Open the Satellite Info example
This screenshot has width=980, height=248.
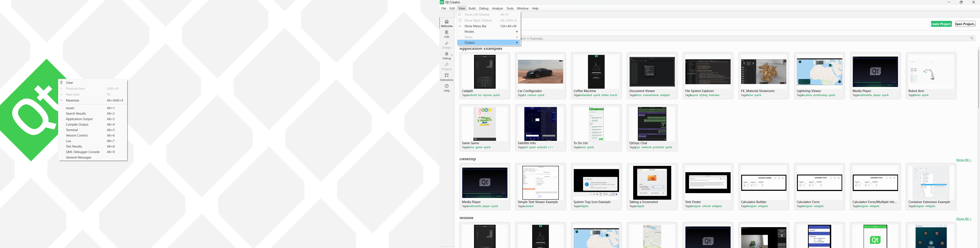[541, 128]
